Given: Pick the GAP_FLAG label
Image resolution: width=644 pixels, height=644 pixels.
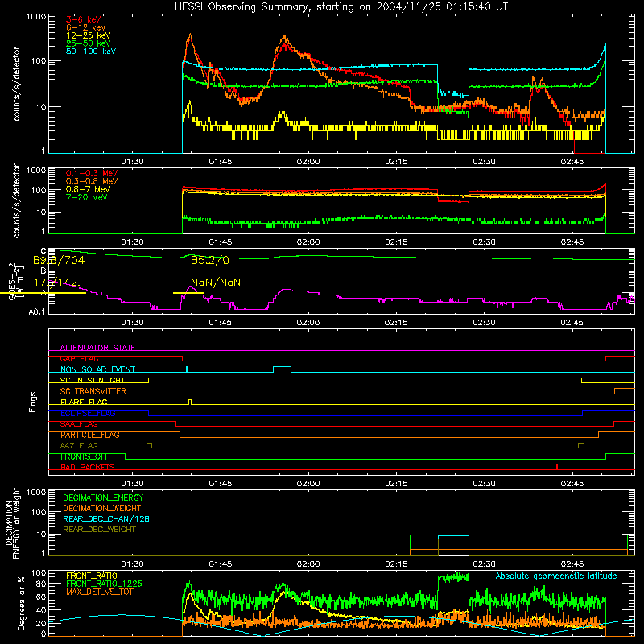Looking at the screenshot, I should (79, 358).
